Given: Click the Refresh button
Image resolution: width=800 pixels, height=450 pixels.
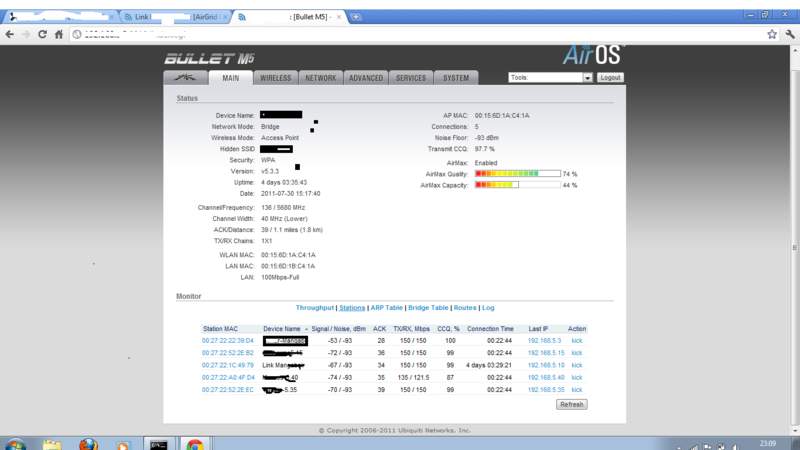Looking at the screenshot, I should click(x=571, y=405).
